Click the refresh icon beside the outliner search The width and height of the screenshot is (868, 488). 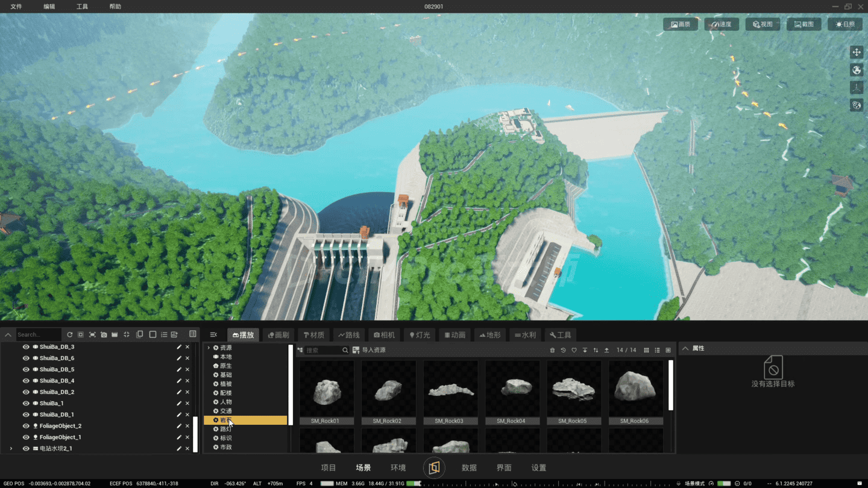(69, 334)
